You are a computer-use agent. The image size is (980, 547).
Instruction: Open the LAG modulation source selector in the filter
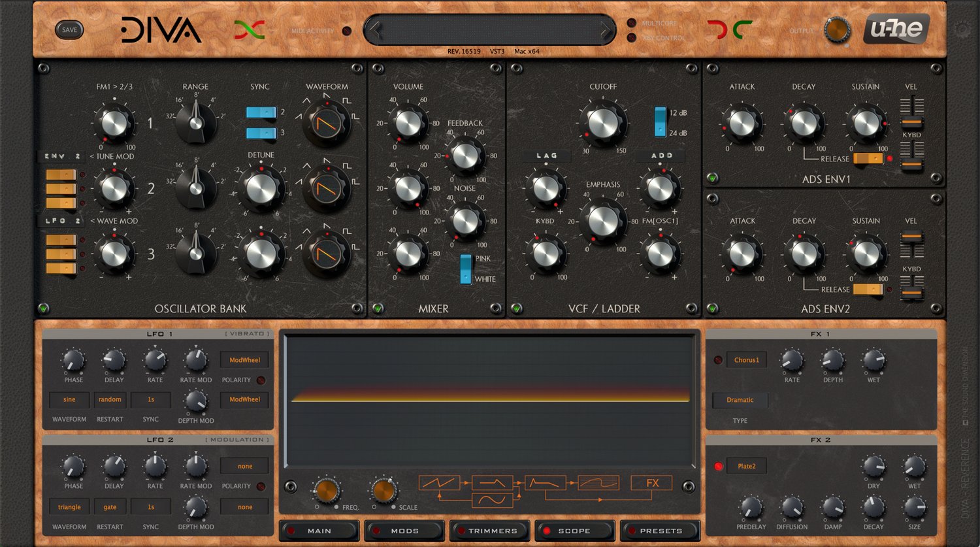pyautogui.click(x=546, y=156)
